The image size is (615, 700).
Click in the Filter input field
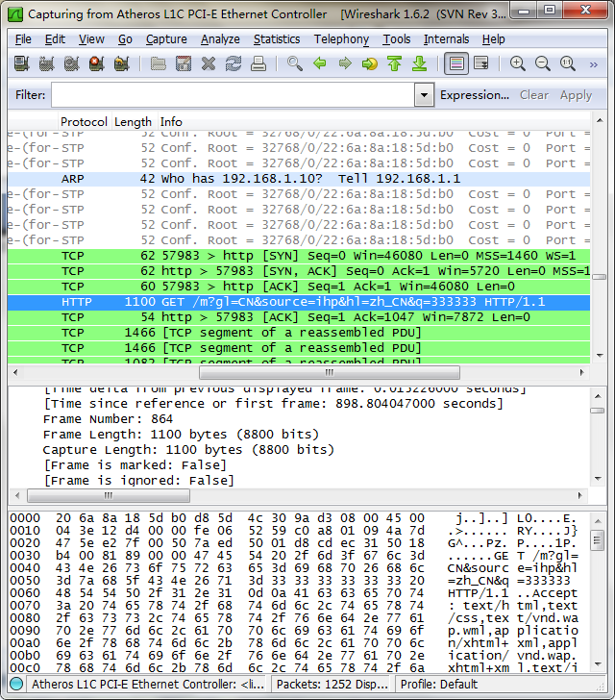point(233,94)
